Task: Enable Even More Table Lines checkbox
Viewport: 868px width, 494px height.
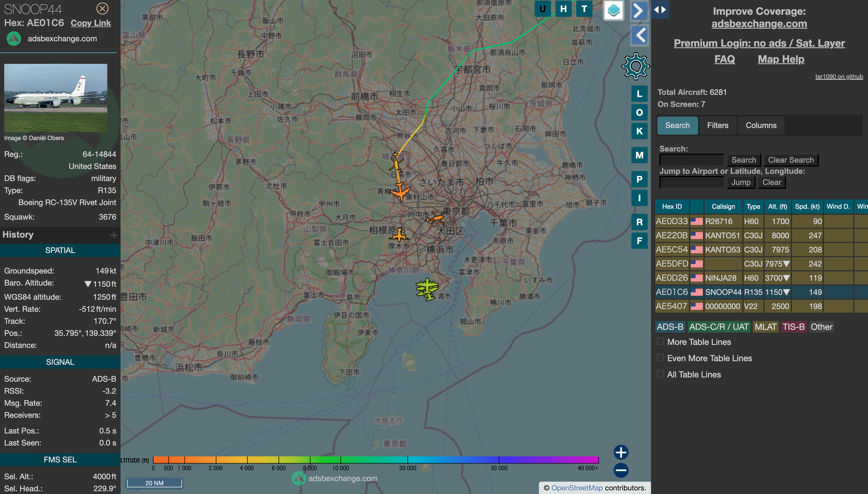Action: tap(660, 358)
